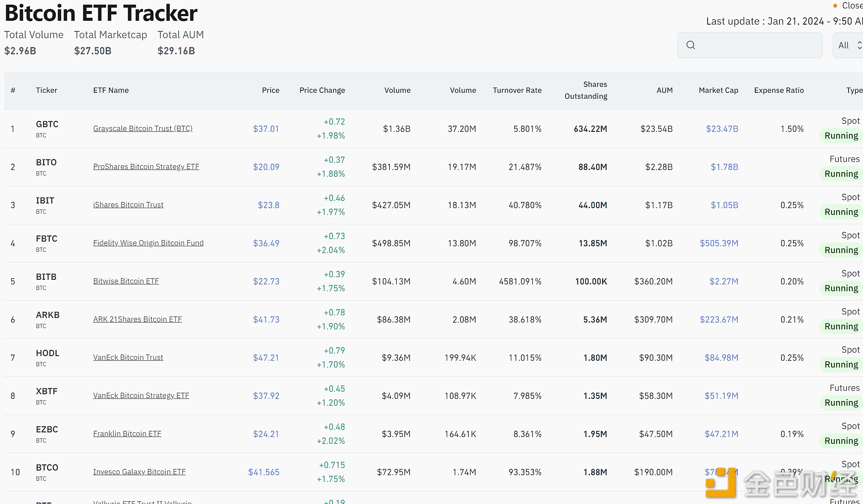Click the IBIT ticker cell
This screenshot has height=504, width=863.
click(45, 205)
